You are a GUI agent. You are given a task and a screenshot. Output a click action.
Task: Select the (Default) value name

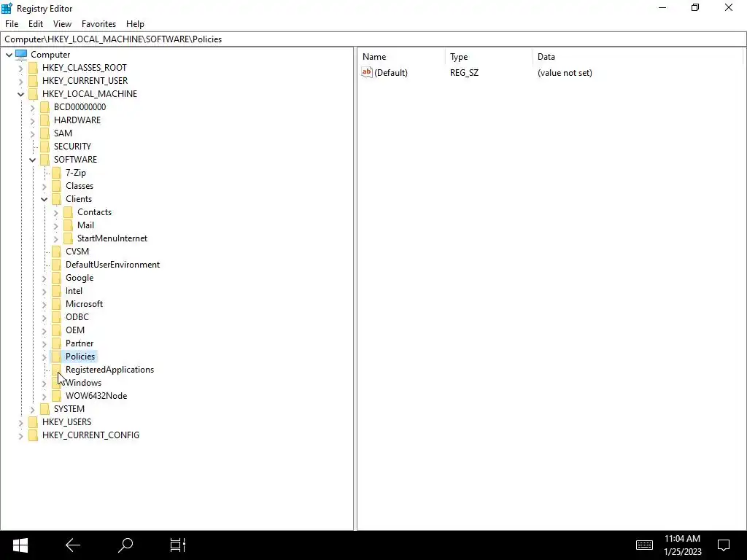[391, 73]
